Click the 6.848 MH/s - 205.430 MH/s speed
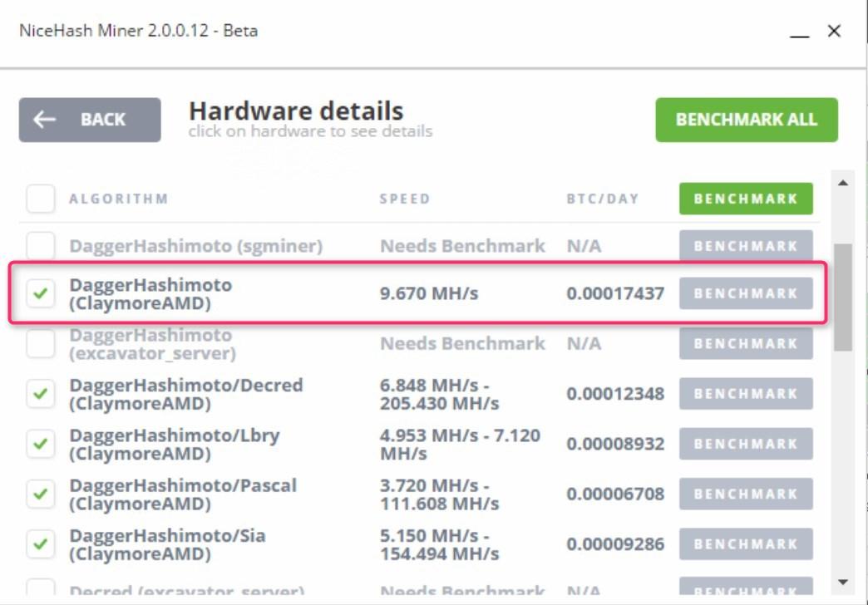 [439, 394]
